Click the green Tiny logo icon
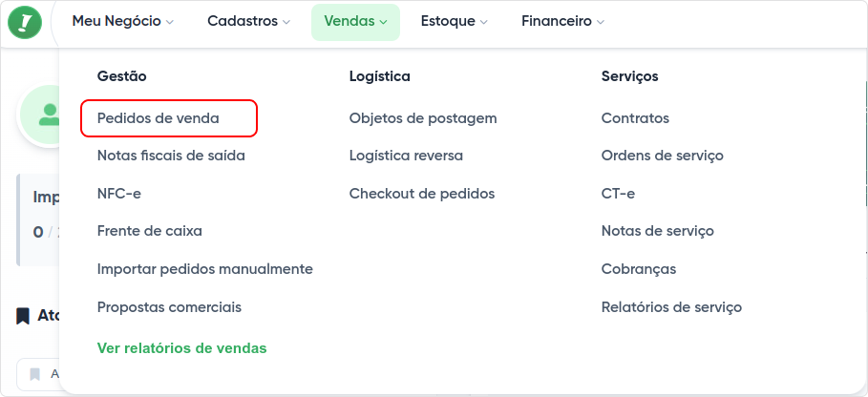The width and height of the screenshot is (868, 397). tap(25, 22)
